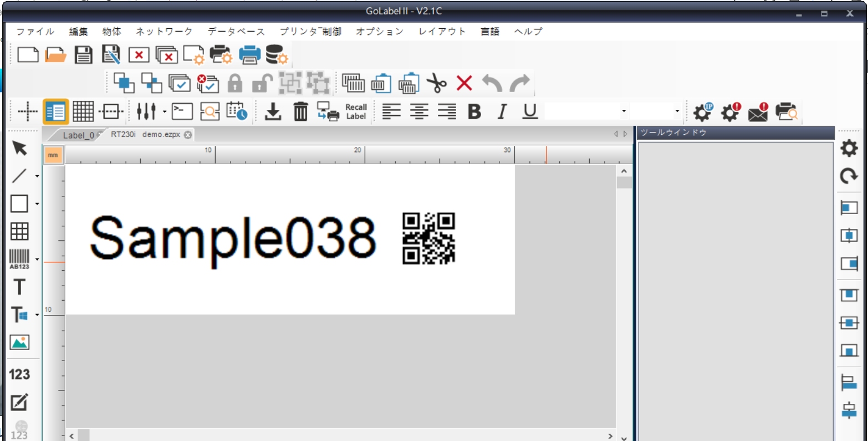Open the font size dropdown
Viewport: 868px width, 441px height.
pos(677,111)
